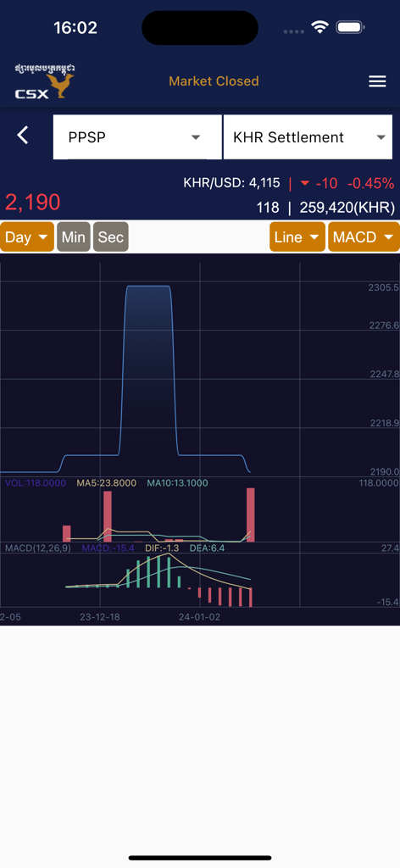Open the Line chart type dropdown
This screenshot has height=868, width=400.
tap(297, 237)
